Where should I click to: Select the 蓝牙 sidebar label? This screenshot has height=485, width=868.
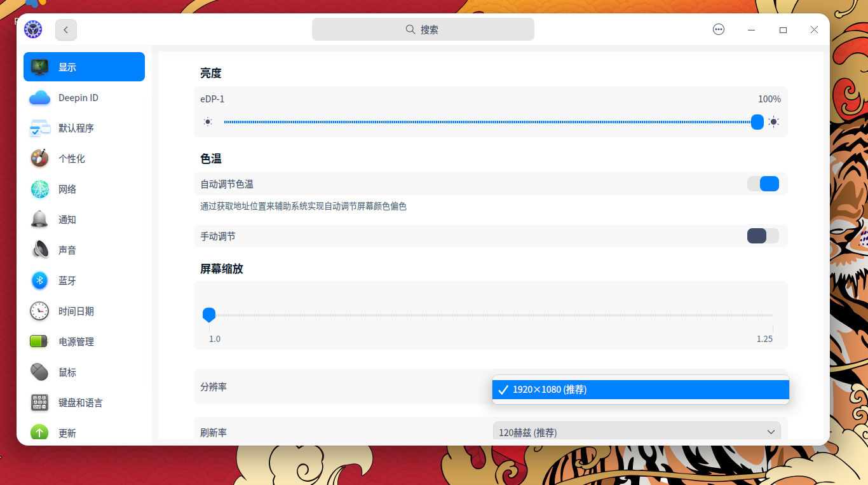(x=67, y=280)
